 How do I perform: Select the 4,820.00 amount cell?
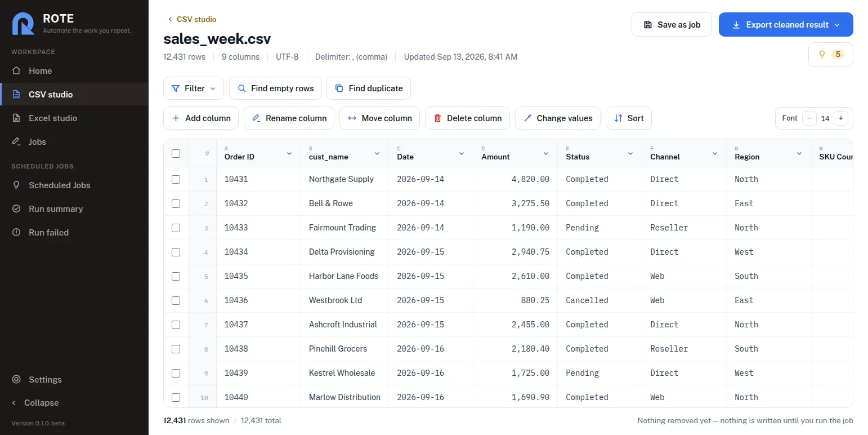[x=516, y=179]
